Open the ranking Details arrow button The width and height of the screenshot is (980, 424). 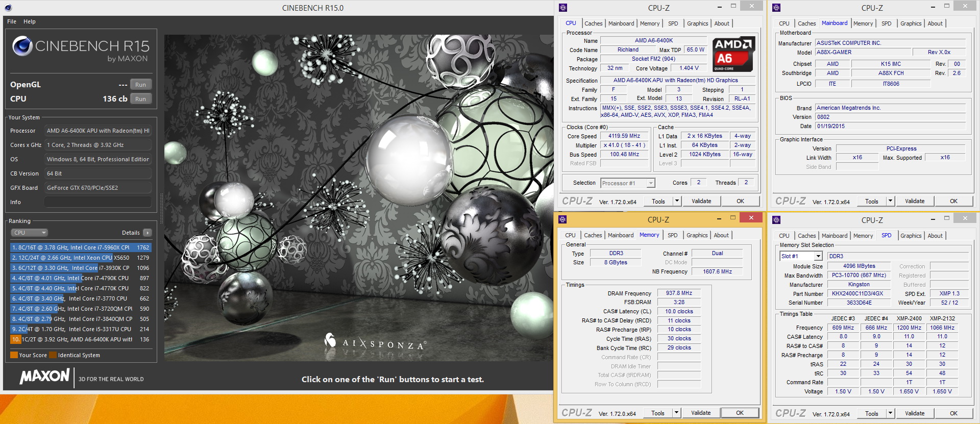pos(148,233)
